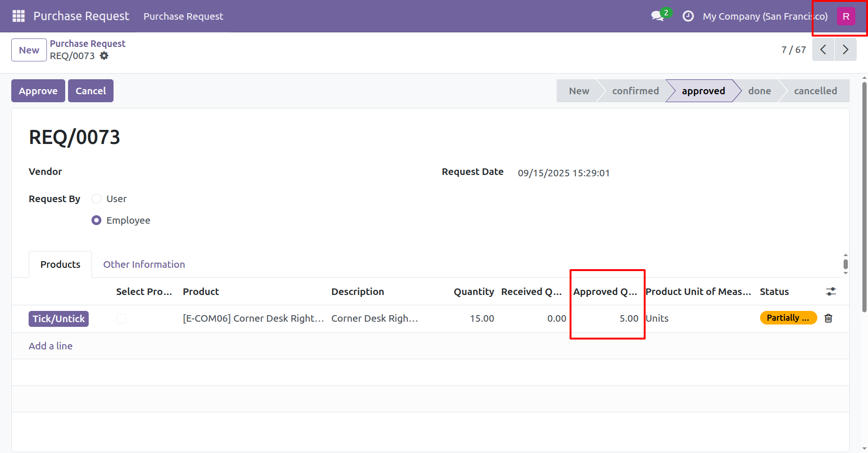Open the column settings adjuster icon
Viewport: 868px width, 453px height.
(830, 292)
